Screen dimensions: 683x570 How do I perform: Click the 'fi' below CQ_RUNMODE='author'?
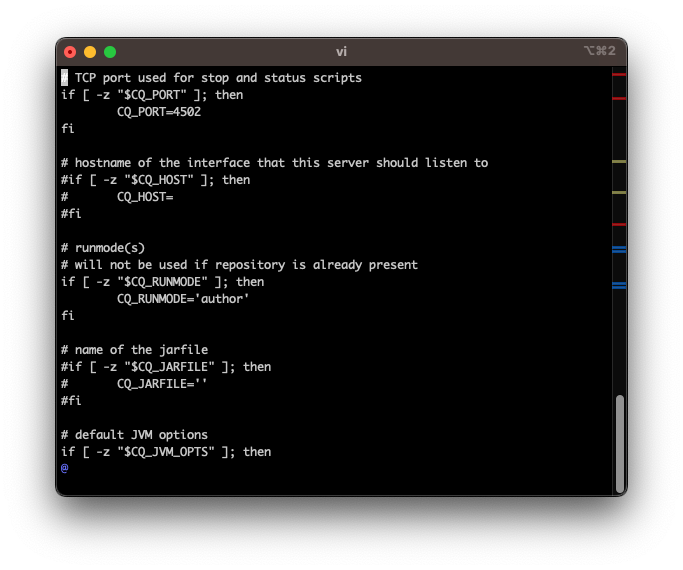pyautogui.click(x=68, y=316)
